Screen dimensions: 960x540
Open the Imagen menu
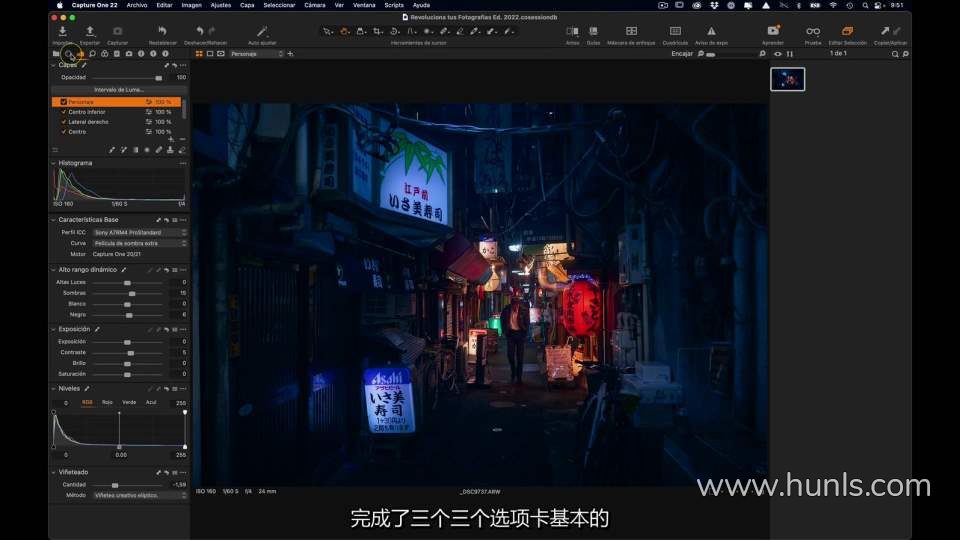[x=192, y=5]
